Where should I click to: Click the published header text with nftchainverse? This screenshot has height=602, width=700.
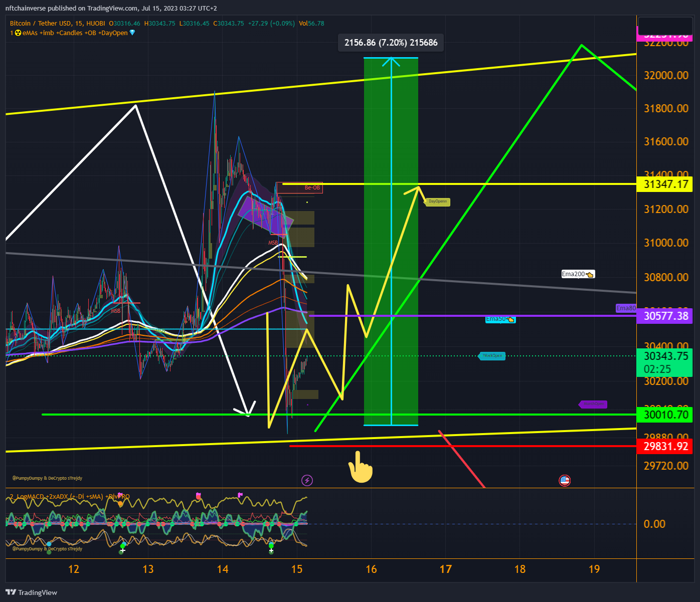click(111, 8)
